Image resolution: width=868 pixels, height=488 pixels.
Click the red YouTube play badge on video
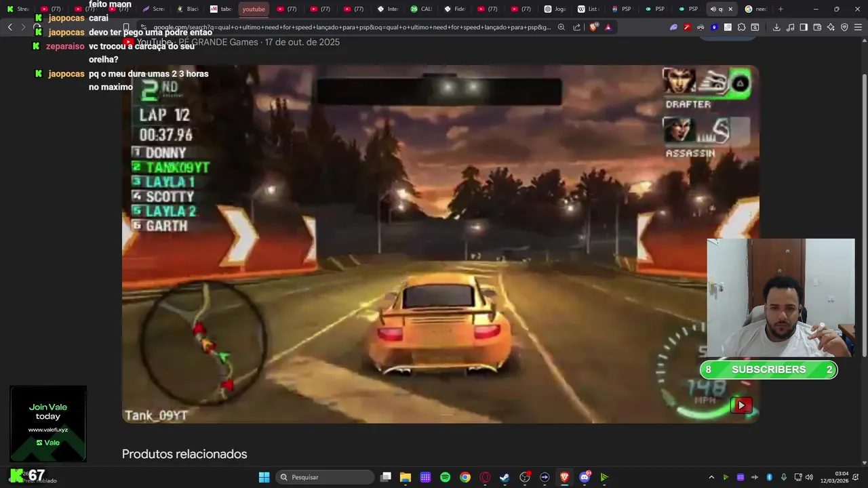(x=741, y=405)
